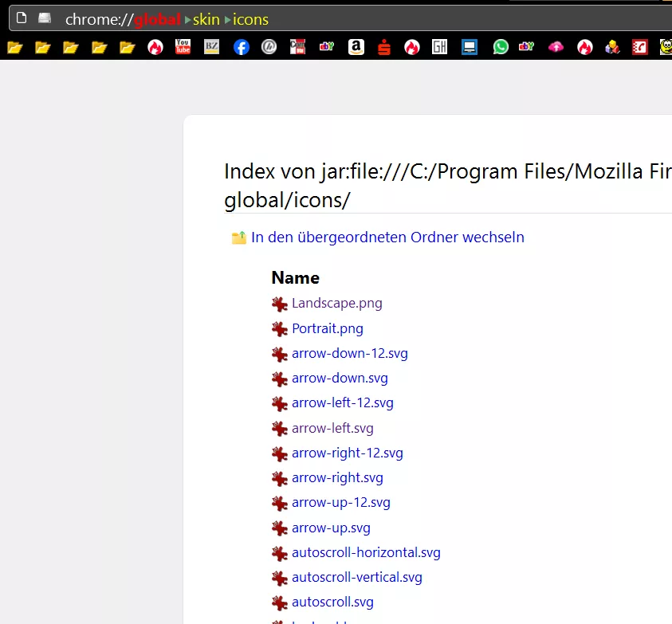Open the blue monitor bookmark icon
The width and height of the screenshot is (672, 624).
(470, 47)
